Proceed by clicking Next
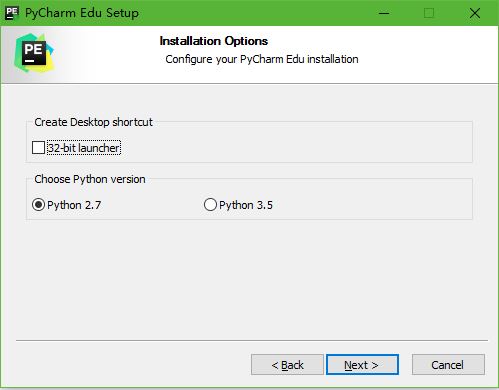Viewport: 499px width, 390px height. (362, 365)
